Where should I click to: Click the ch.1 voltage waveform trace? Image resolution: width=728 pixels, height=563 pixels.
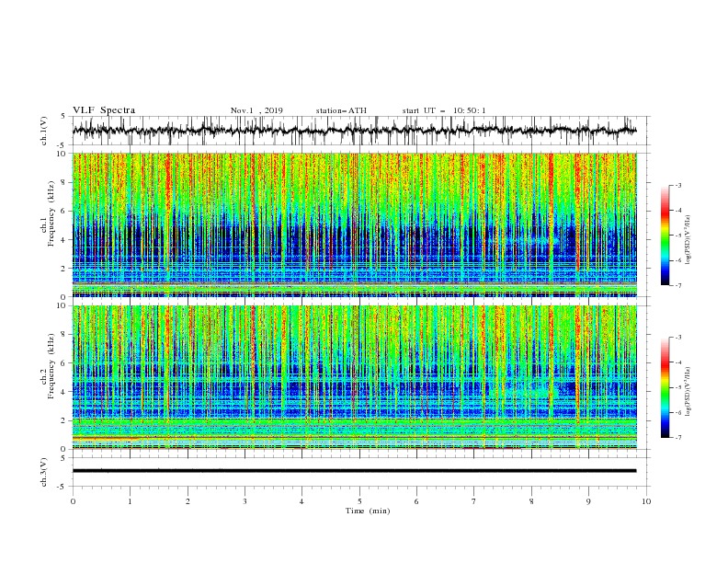[354, 131]
